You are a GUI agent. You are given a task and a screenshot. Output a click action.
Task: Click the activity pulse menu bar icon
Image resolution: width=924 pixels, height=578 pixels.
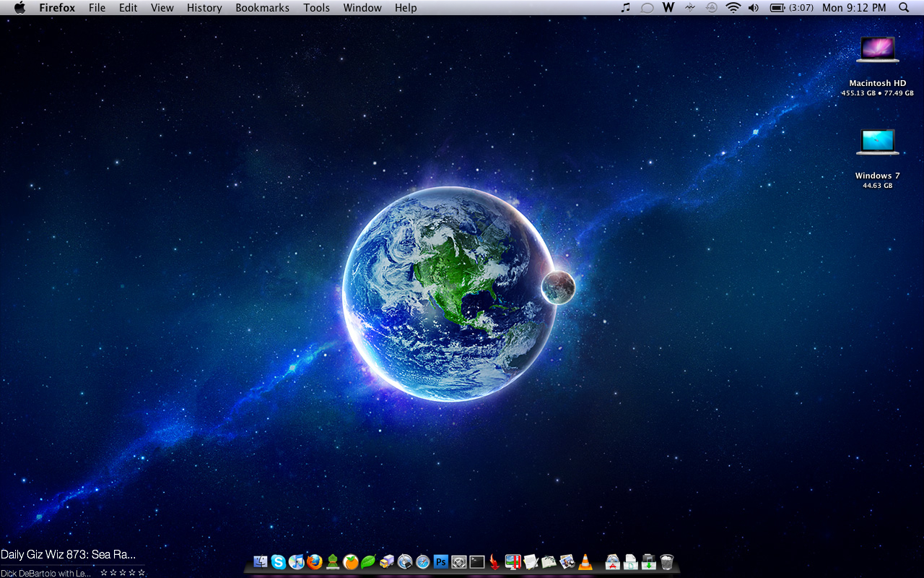690,8
